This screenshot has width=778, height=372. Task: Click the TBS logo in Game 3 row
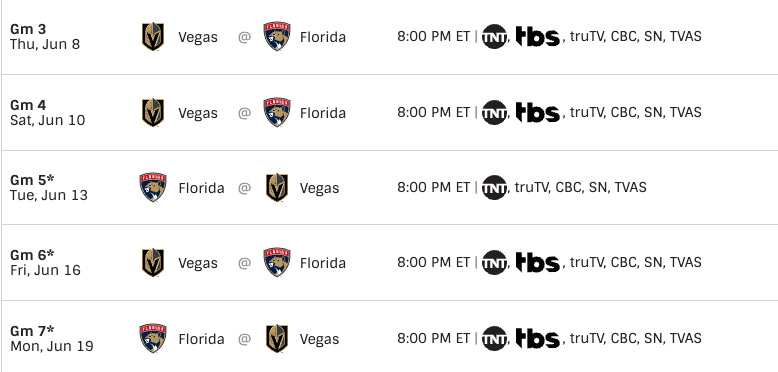pyautogui.click(x=538, y=37)
